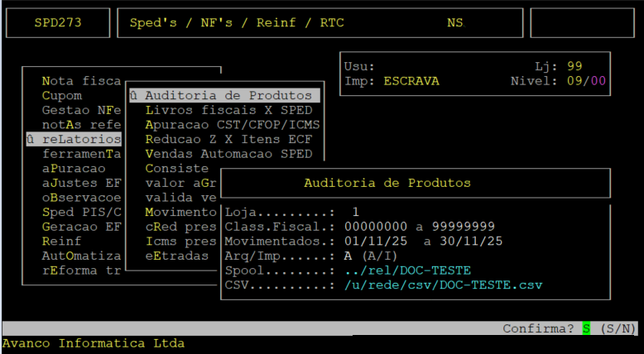Open 'Vendas Automacao SPED' report entry
This screenshot has height=354, width=644.
pyautogui.click(x=228, y=154)
